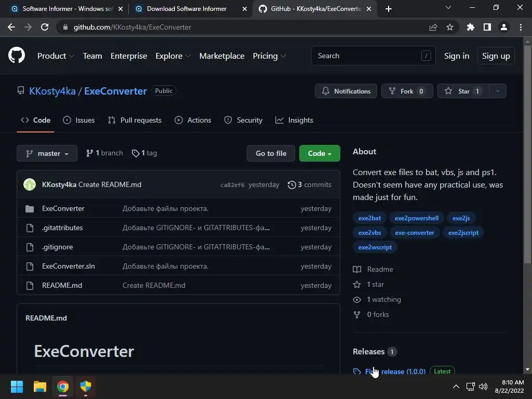Open Windows Security shield in taskbar

(86, 387)
